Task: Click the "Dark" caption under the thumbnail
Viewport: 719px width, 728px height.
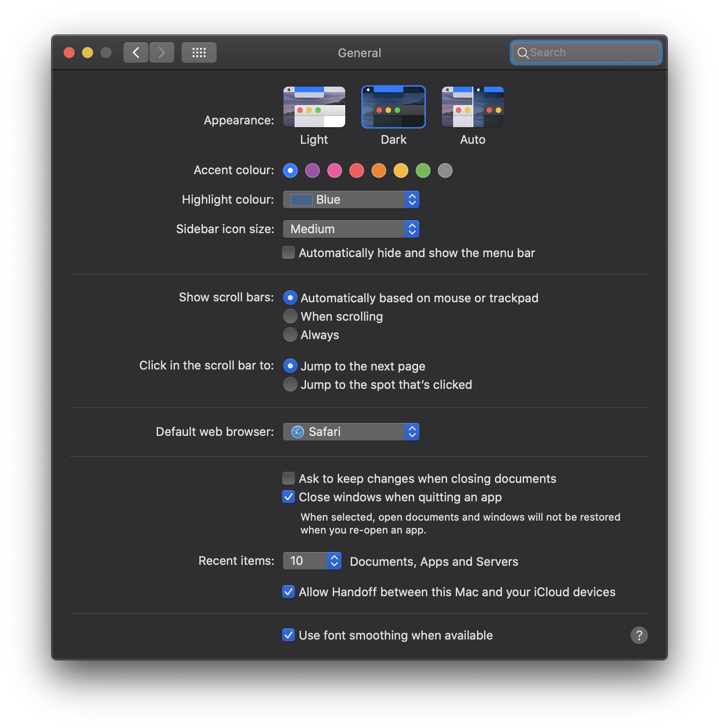Action: (x=394, y=140)
